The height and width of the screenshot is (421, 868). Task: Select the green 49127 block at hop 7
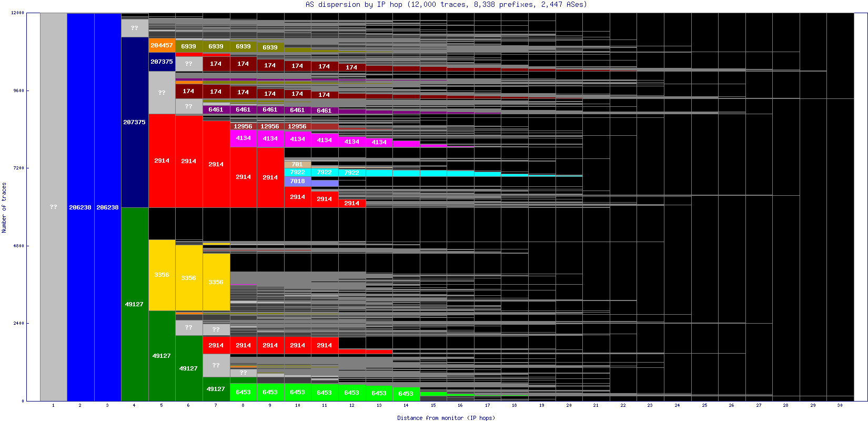(216, 389)
